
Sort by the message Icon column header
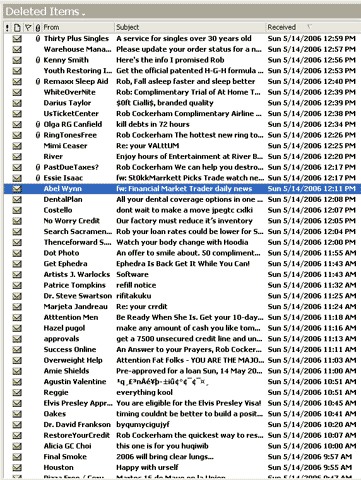(x=17, y=28)
